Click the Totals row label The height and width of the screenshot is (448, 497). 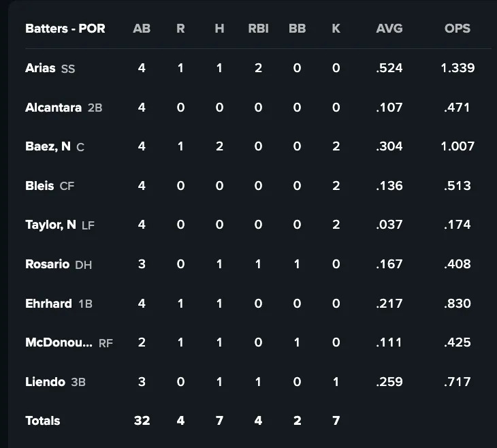(42, 421)
